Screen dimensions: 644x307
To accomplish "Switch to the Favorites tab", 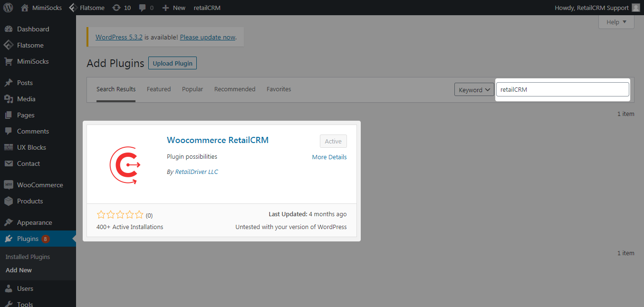I will click(279, 89).
